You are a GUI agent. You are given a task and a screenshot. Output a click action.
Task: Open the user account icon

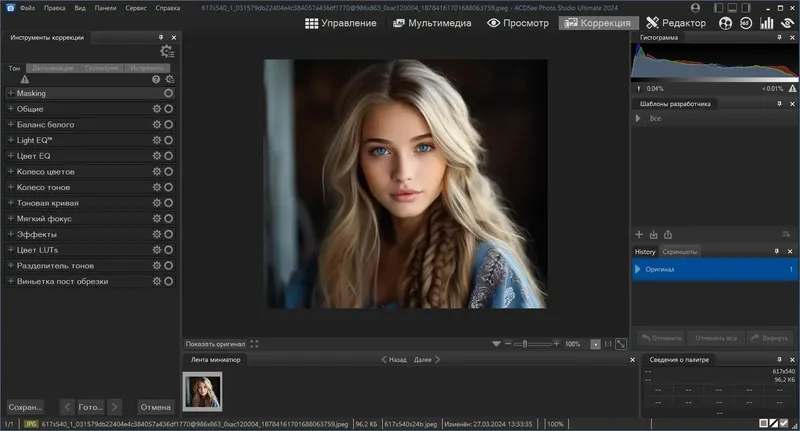point(695,8)
